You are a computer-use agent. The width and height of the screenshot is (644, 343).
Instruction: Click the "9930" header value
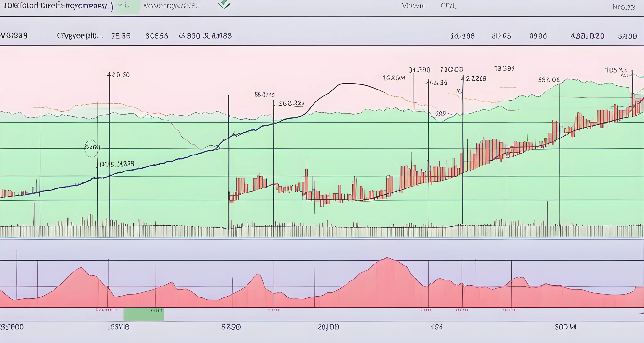(538, 36)
